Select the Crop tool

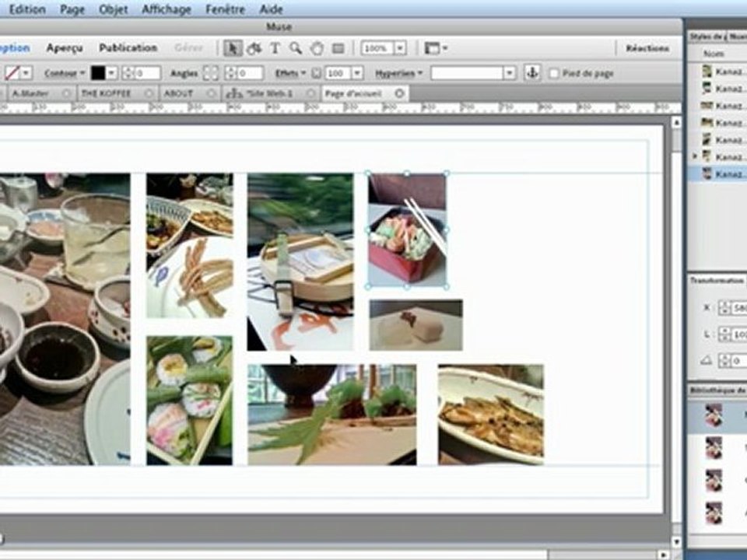[x=254, y=48]
